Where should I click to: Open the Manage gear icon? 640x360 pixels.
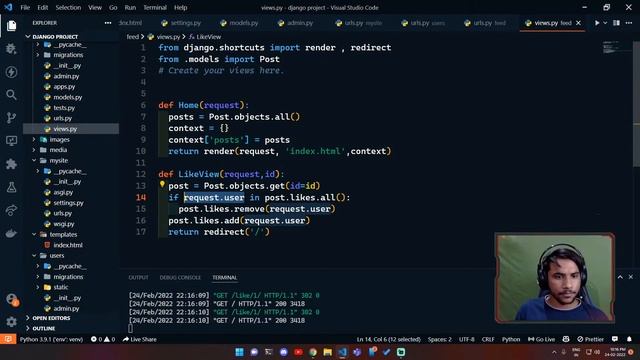pyautogui.click(x=11, y=322)
